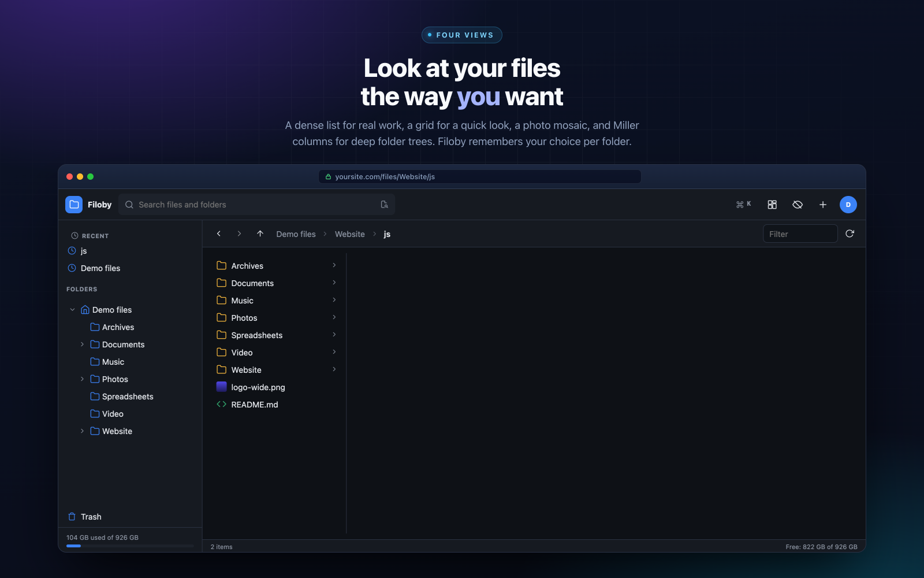Image resolution: width=924 pixels, height=578 pixels.
Task: Refresh the current folder listing
Action: click(x=850, y=234)
